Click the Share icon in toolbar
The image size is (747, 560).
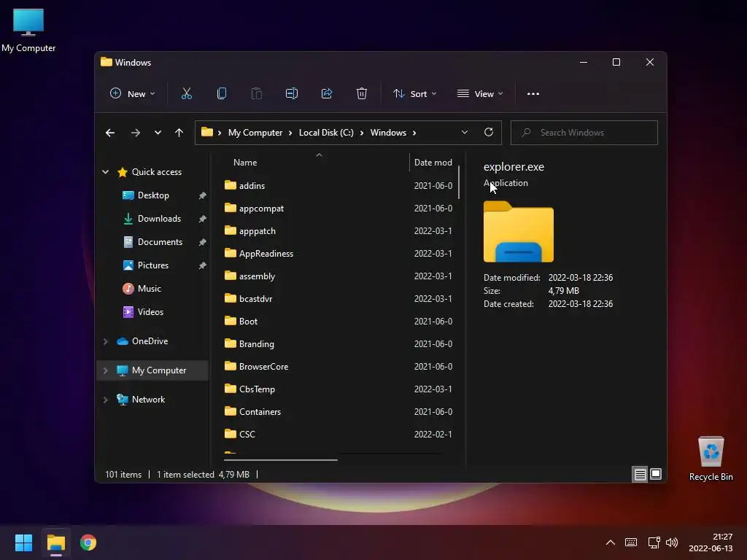click(327, 94)
